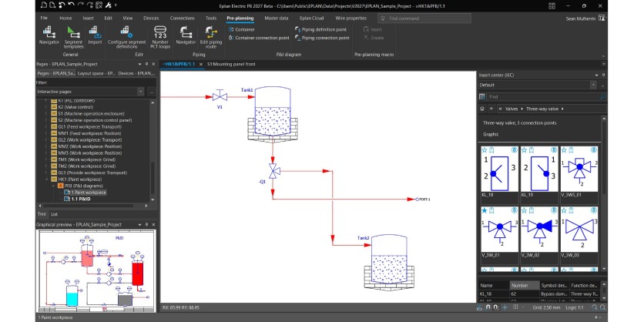644x322 pixels.
Task: Close the Pages navigator panel
Action: tap(153, 64)
